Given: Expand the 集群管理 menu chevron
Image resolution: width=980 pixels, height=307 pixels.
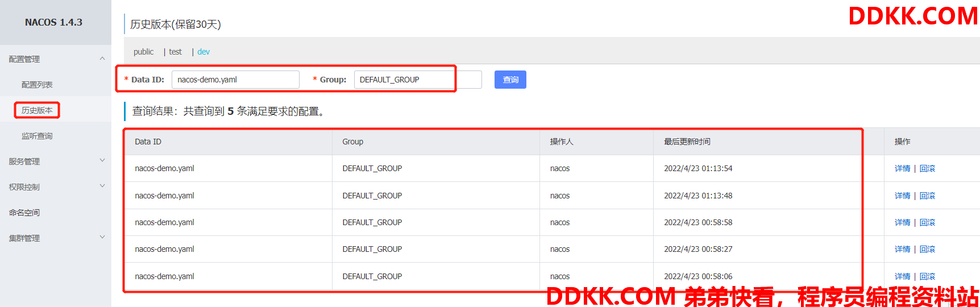Looking at the screenshot, I should (102, 238).
